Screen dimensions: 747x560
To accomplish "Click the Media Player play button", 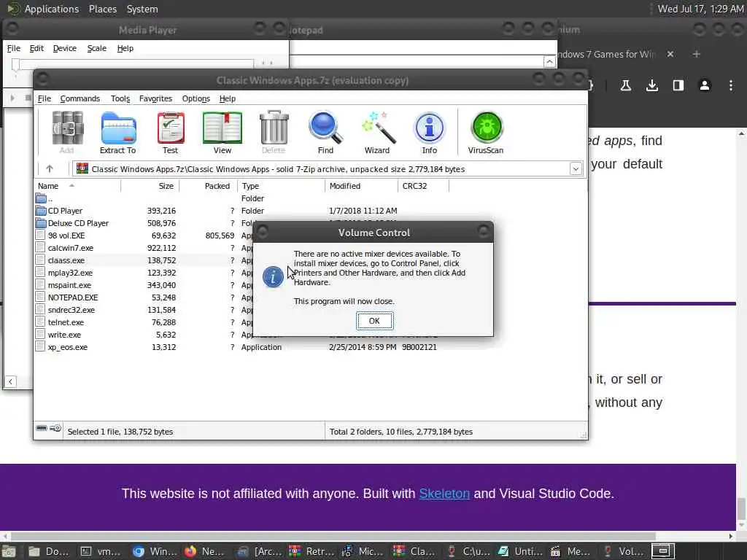I will (12, 98).
